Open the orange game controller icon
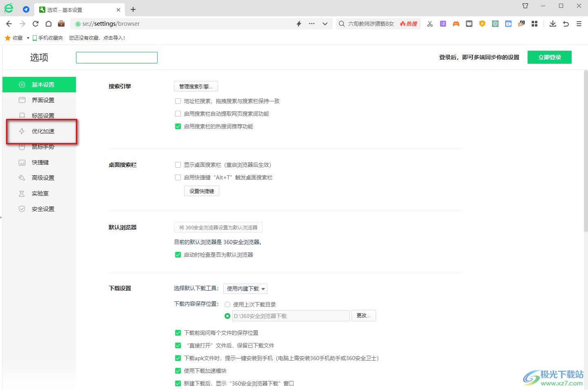 pyautogui.click(x=456, y=24)
